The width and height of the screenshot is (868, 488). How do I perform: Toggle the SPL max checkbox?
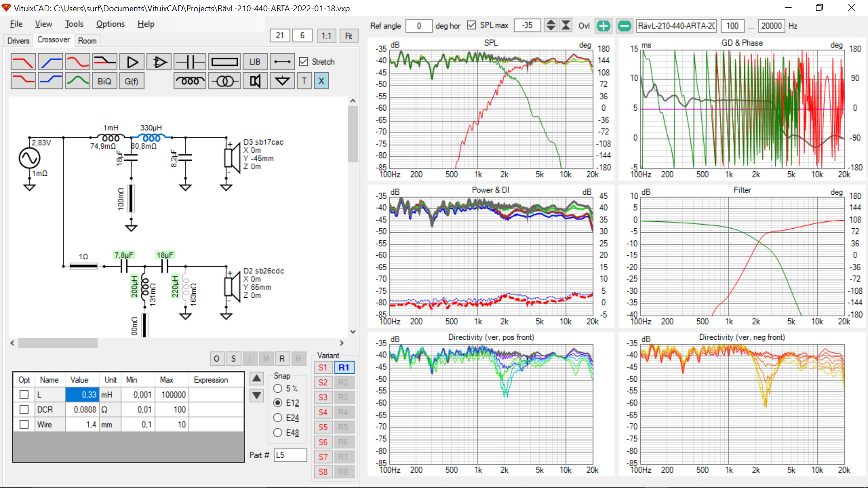click(472, 25)
